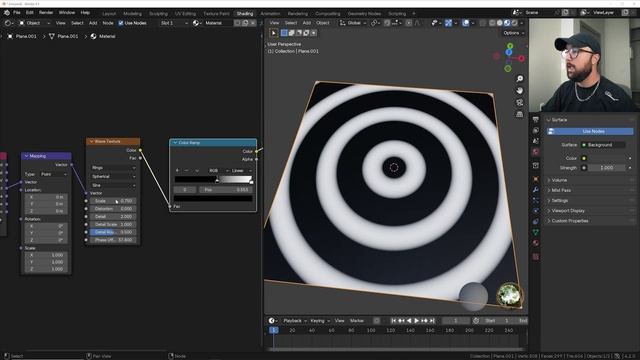
Task: Click the viewport zoom magnifier icon
Action: 520,78
